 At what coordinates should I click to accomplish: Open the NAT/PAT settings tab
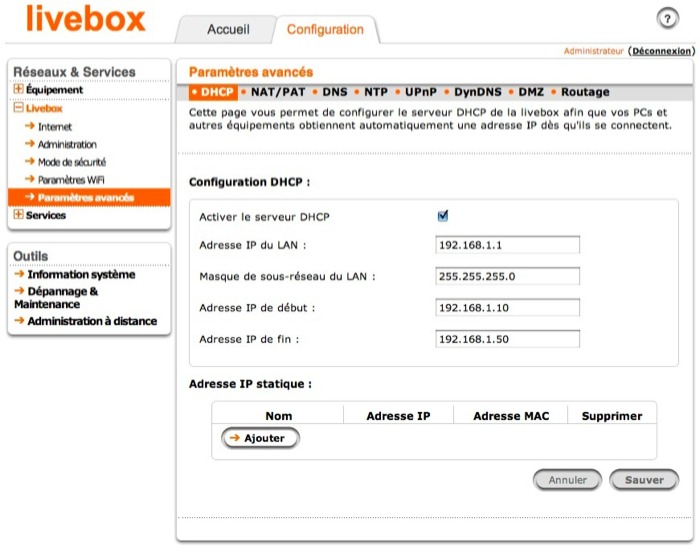[x=277, y=92]
